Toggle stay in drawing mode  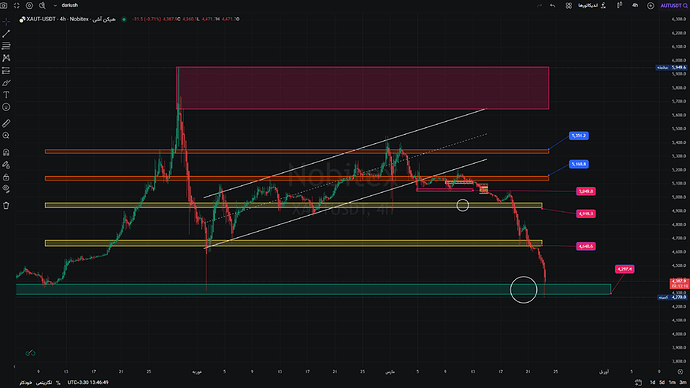6,165
